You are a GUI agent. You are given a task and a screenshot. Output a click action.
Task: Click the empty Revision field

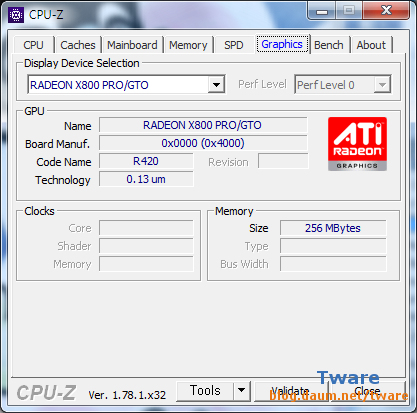(283, 161)
